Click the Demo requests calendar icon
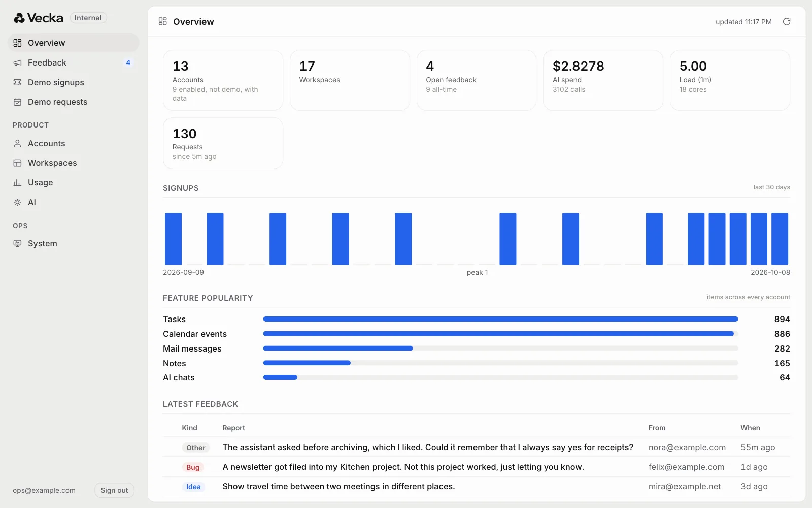 17,102
